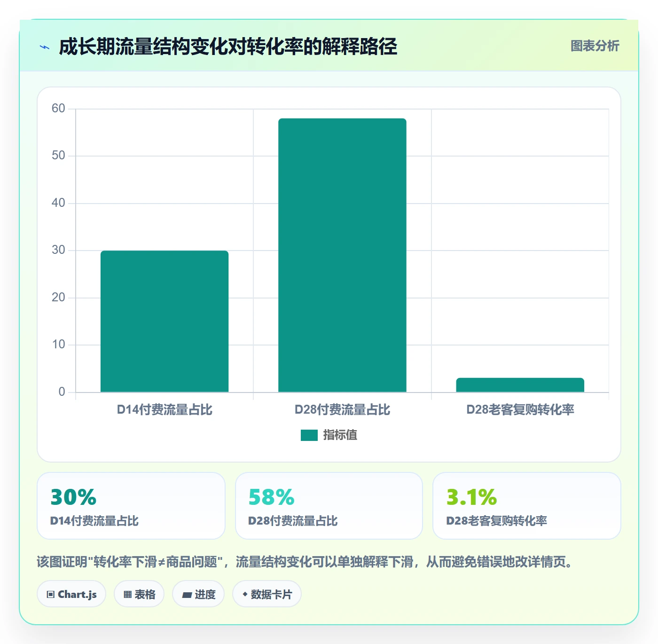This screenshot has height=644, width=658.
Task: Click the D14付费流量占比 card label
Action: [94, 521]
